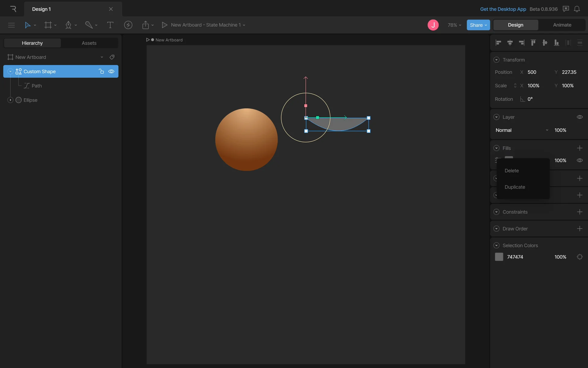Click the Position X field
This screenshot has width=588, height=368.
pyautogui.click(x=532, y=72)
